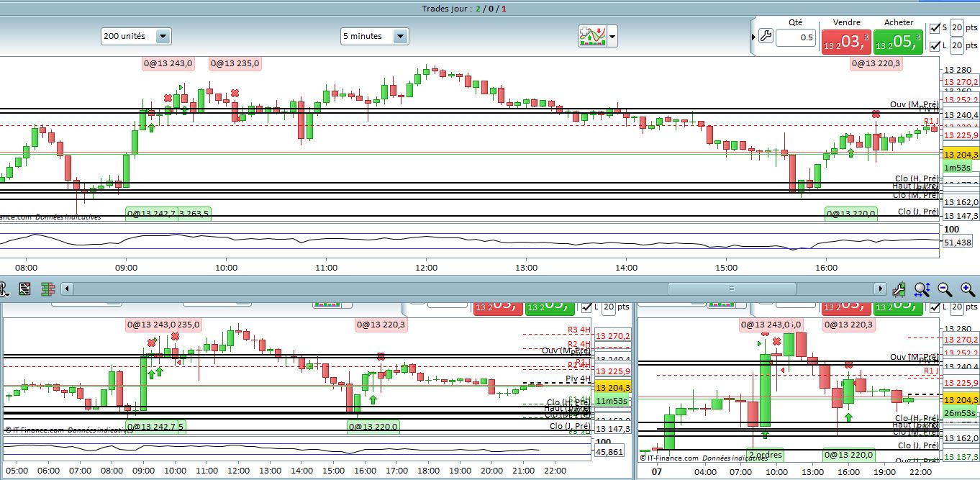Screen dimensions: 980x480
Task: Click the green up-arrow marker near 16:15 in top chart
Action: pos(851,153)
